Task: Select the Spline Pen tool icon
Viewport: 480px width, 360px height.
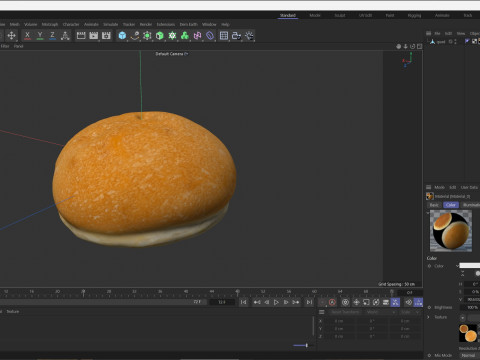Action: click(135, 36)
